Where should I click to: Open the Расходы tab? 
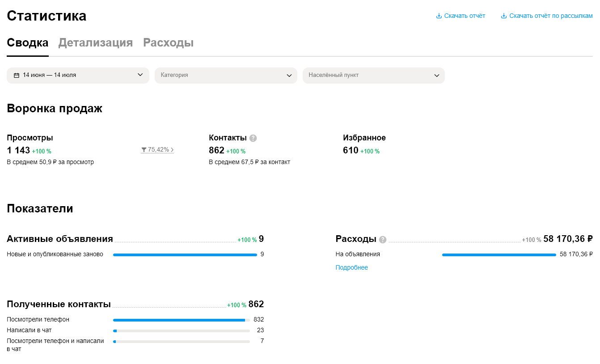tap(168, 43)
